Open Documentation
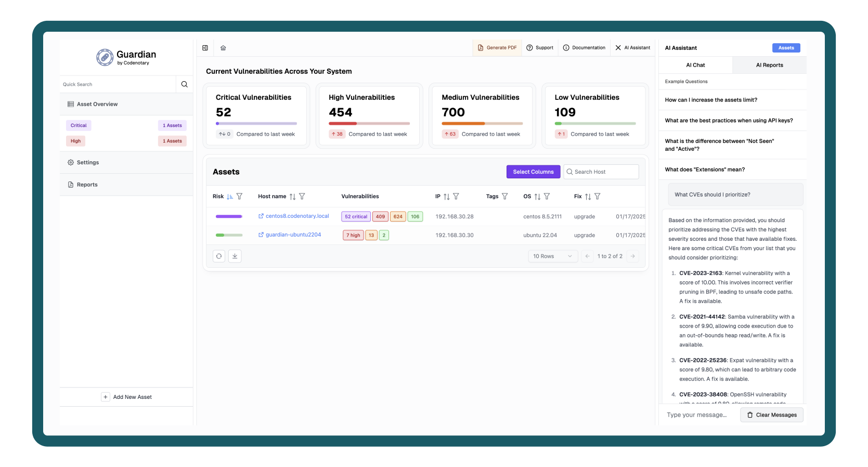The height and width of the screenshot is (467, 868). click(584, 48)
